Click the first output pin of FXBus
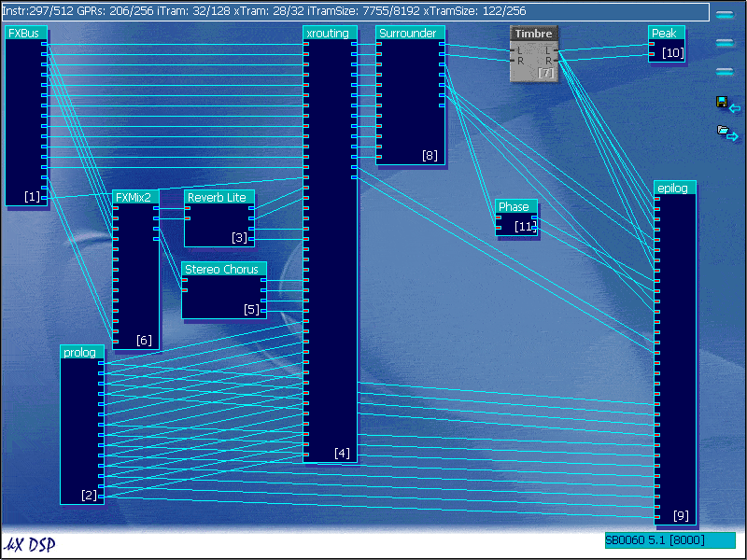Viewport: 747px width, 560px height. pyautogui.click(x=44, y=44)
